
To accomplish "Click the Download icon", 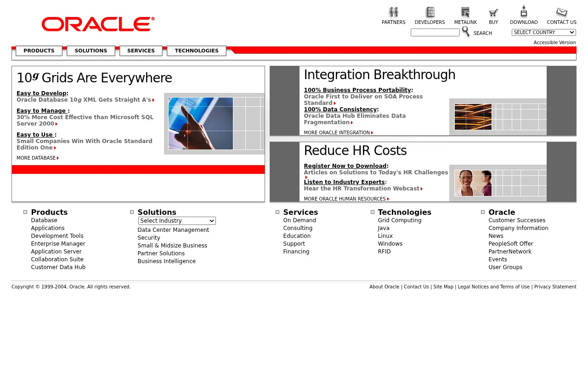I will click(x=524, y=11).
